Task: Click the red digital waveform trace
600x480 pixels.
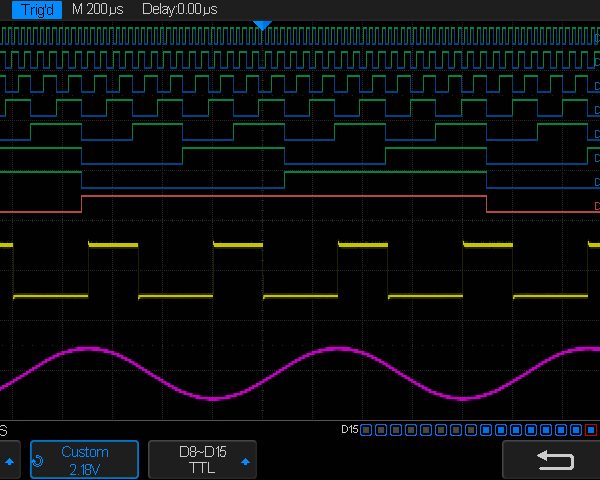Action: [280, 197]
